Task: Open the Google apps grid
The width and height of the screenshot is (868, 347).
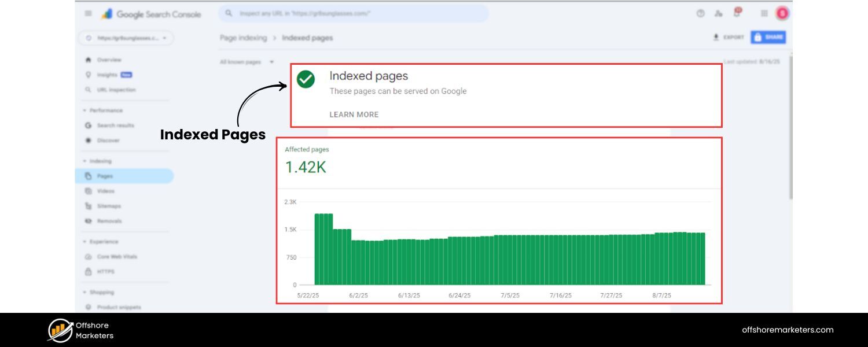Action: (763, 13)
